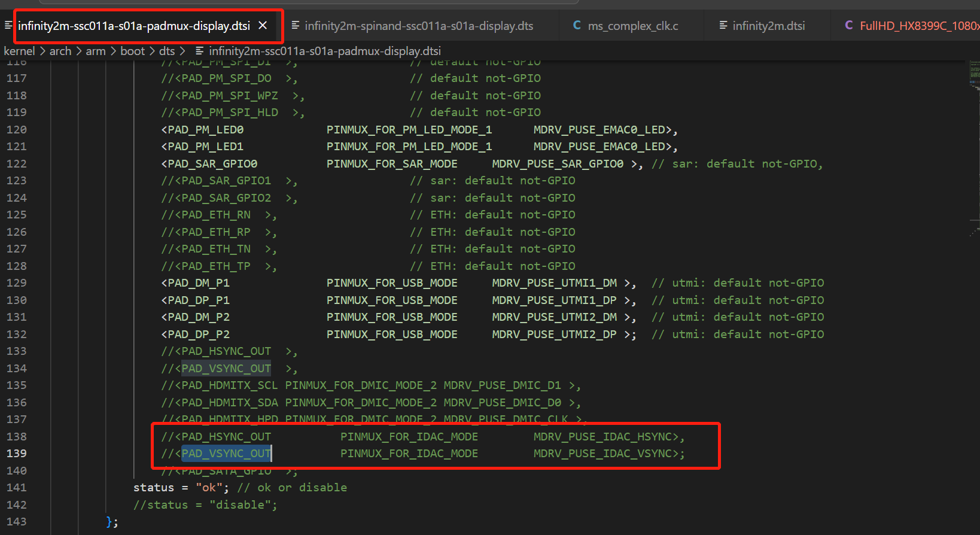The width and height of the screenshot is (980, 535).
Task: Click the breadcrumb file icon before infinity2m-ssc011a-s01a-padmux-display.dtsi
Action: point(200,51)
